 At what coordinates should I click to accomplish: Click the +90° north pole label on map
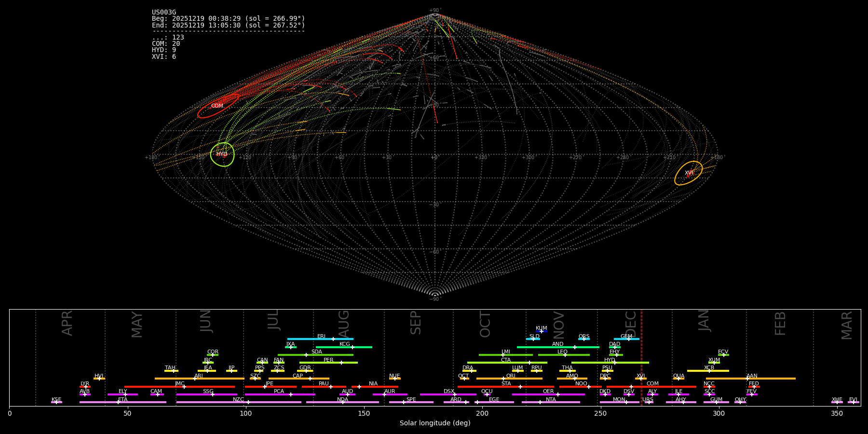(x=434, y=11)
